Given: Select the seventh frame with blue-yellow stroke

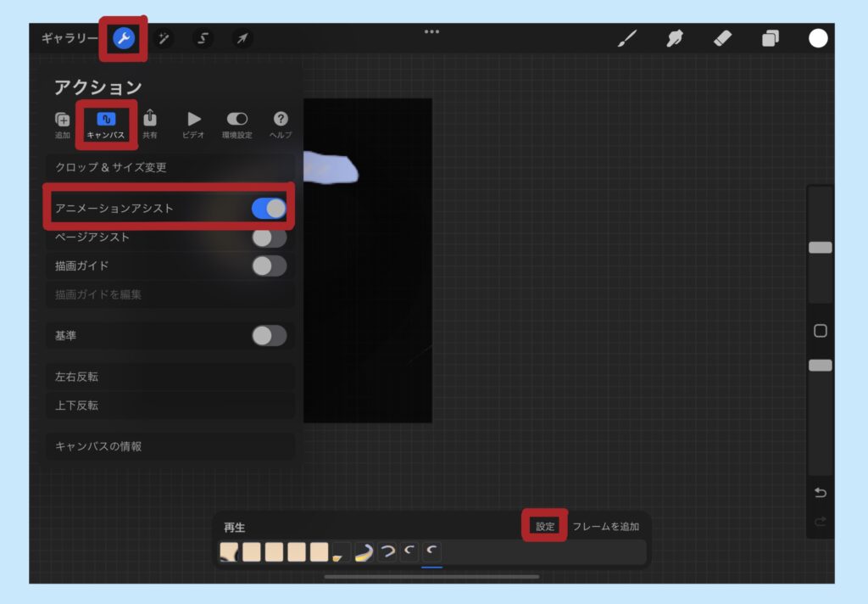Looking at the screenshot, I should click(364, 552).
